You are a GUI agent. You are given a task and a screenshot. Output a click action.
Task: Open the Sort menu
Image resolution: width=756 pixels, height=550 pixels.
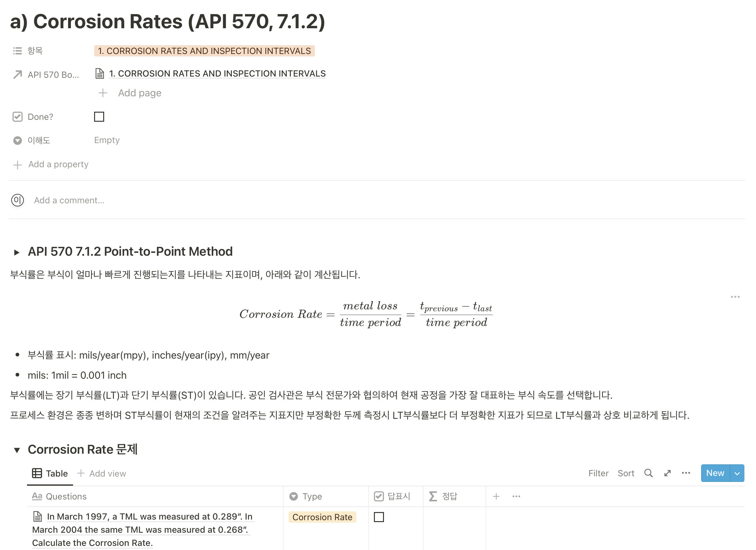point(626,473)
